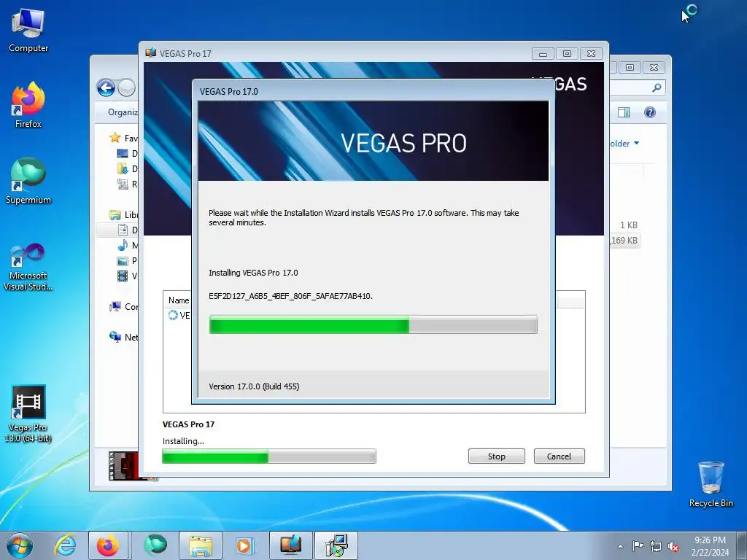Select the Pictures library icon in Explorer
The image size is (747, 560).
coord(123,260)
